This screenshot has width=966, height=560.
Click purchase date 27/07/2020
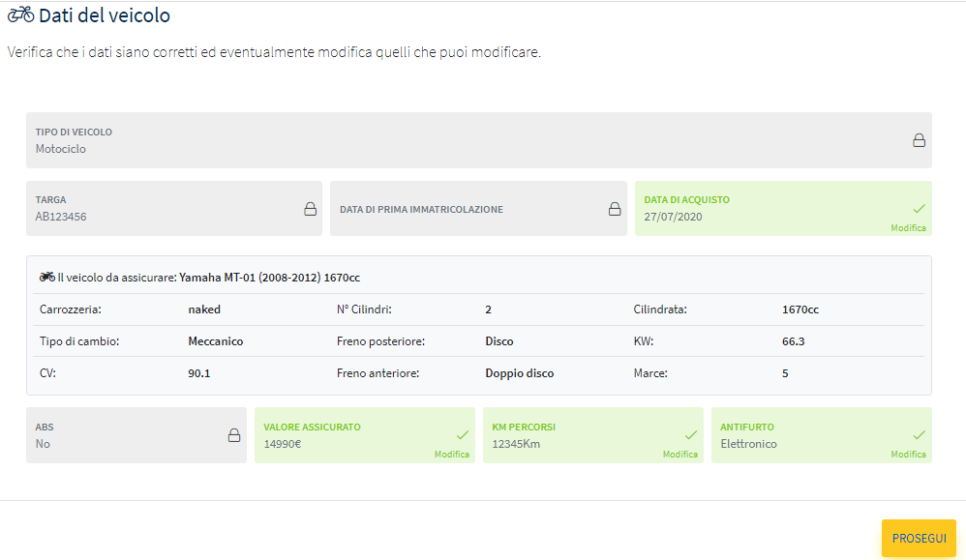[x=673, y=217]
